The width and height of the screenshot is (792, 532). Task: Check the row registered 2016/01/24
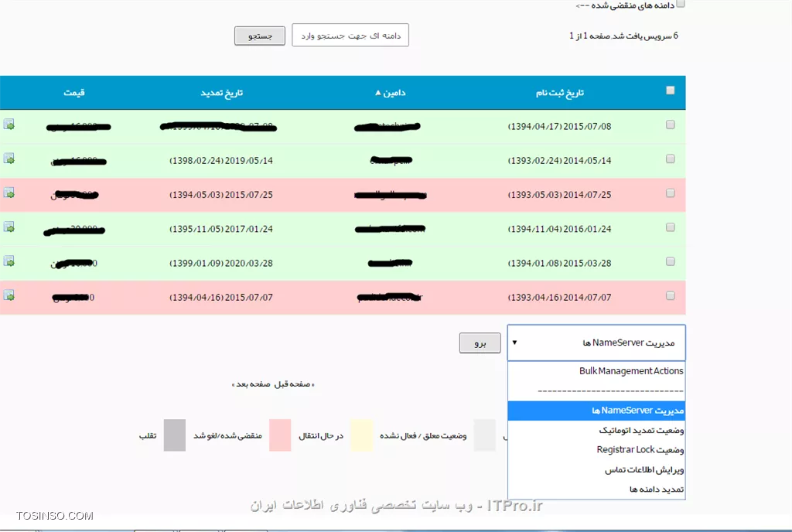671,227
